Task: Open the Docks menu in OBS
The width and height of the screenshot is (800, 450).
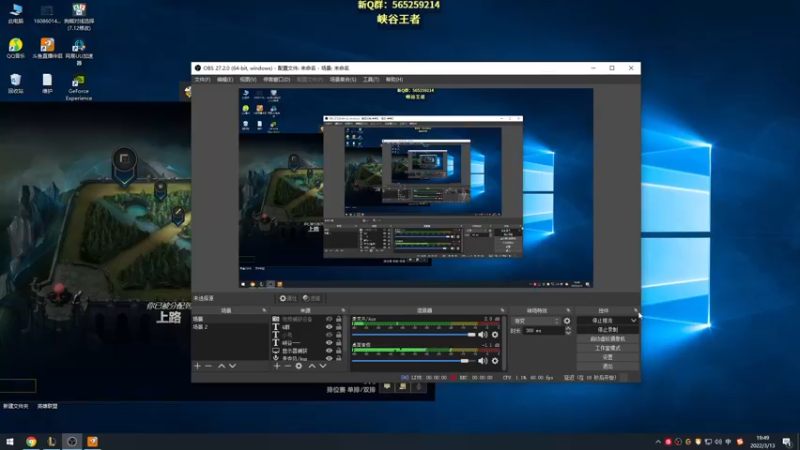Action: 277,80
